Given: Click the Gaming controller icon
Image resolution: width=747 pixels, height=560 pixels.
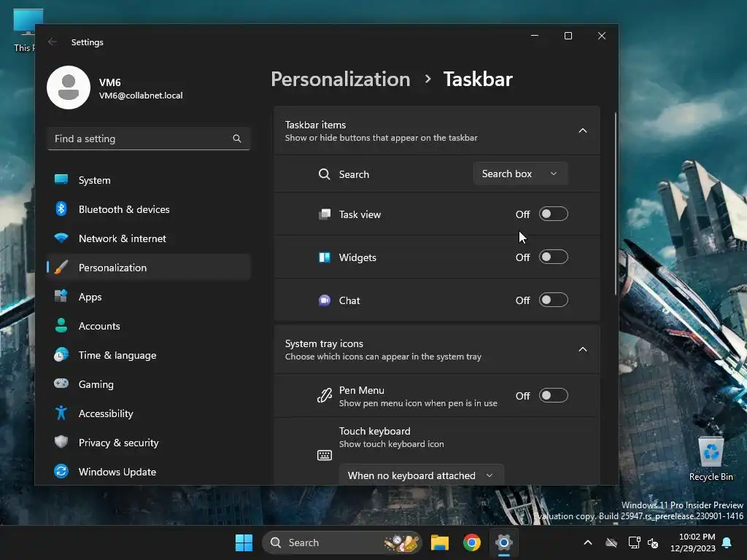Looking at the screenshot, I should (61, 384).
